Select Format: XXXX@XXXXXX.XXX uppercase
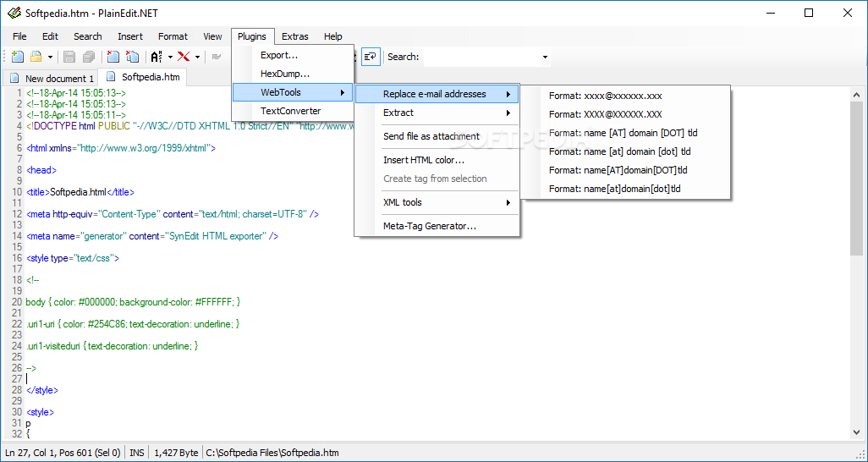Image resolution: width=868 pixels, height=462 pixels. 625,114
